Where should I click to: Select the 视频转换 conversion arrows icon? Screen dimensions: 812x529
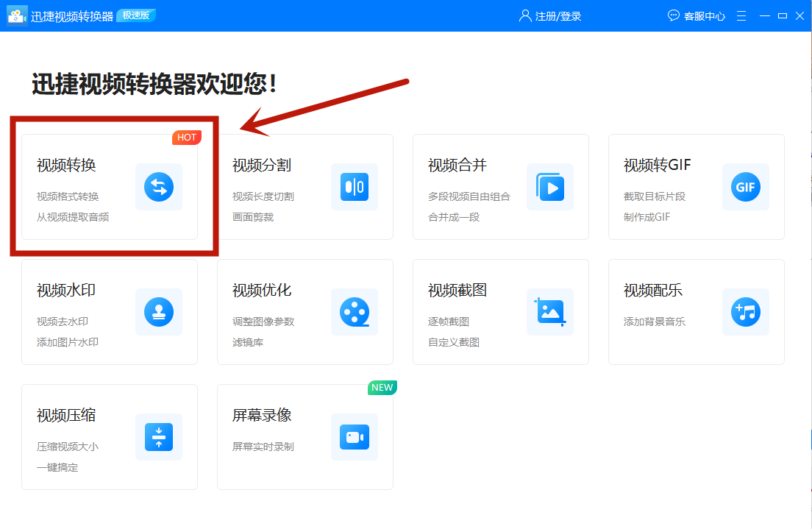coord(158,187)
